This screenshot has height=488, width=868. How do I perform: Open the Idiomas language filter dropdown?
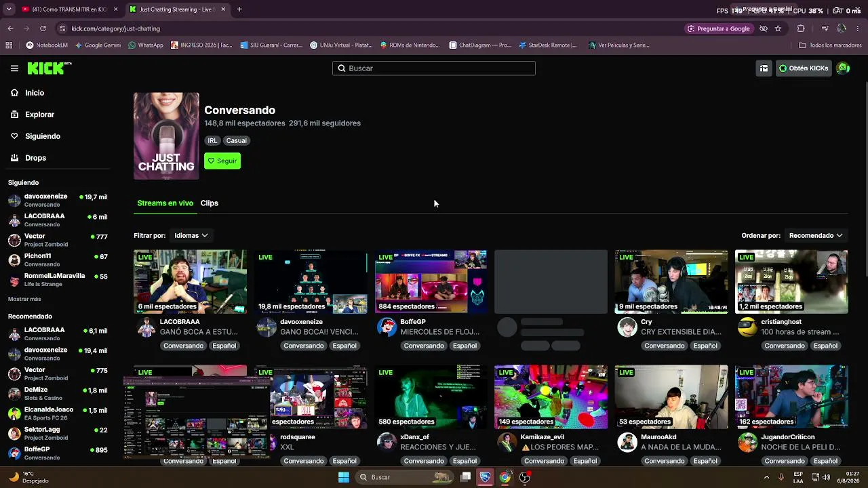click(x=191, y=236)
